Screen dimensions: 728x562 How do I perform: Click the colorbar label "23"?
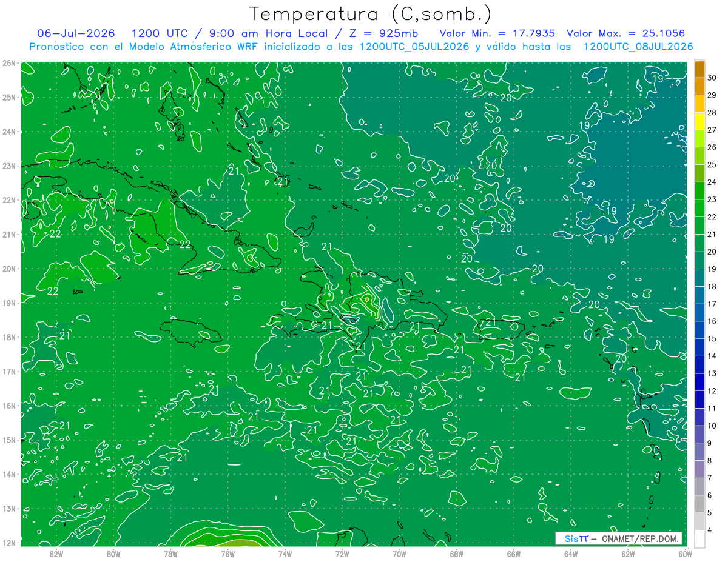click(x=712, y=199)
